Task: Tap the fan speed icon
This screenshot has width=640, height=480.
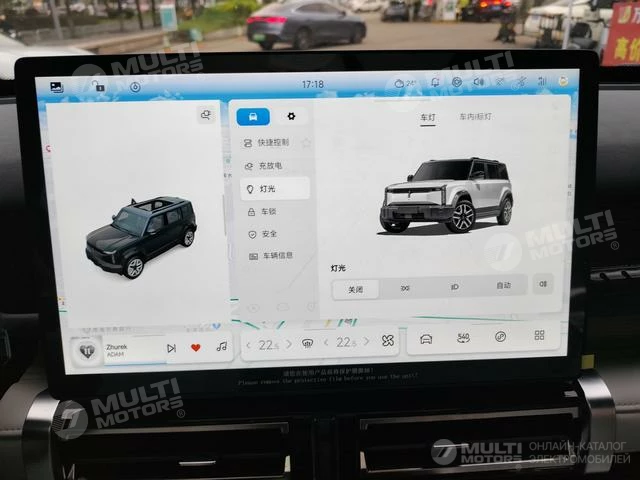Action: pos(388,342)
